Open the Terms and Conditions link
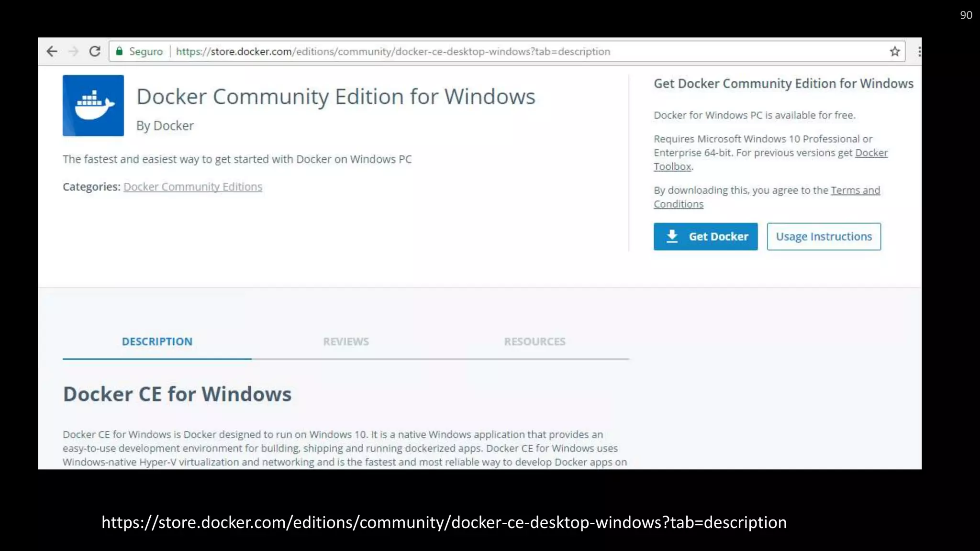Viewport: 980px width, 551px height. [x=767, y=197]
